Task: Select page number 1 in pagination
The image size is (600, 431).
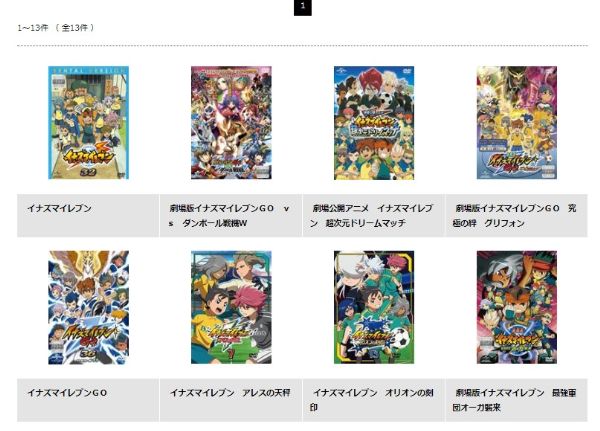Action: point(303,7)
